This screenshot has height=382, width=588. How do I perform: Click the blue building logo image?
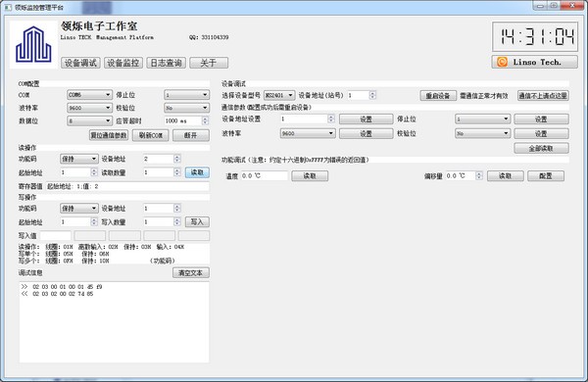pyautogui.click(x=33, y=45)
